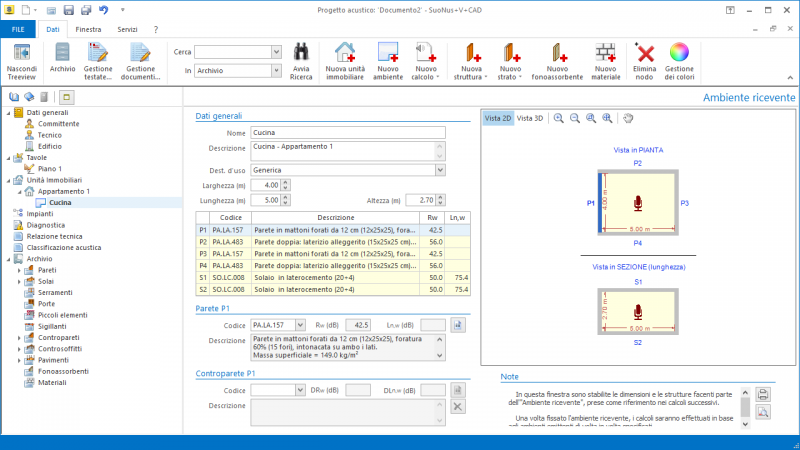Switch to Vista 3D tab
800x450 pixels.
coord(530,118)
